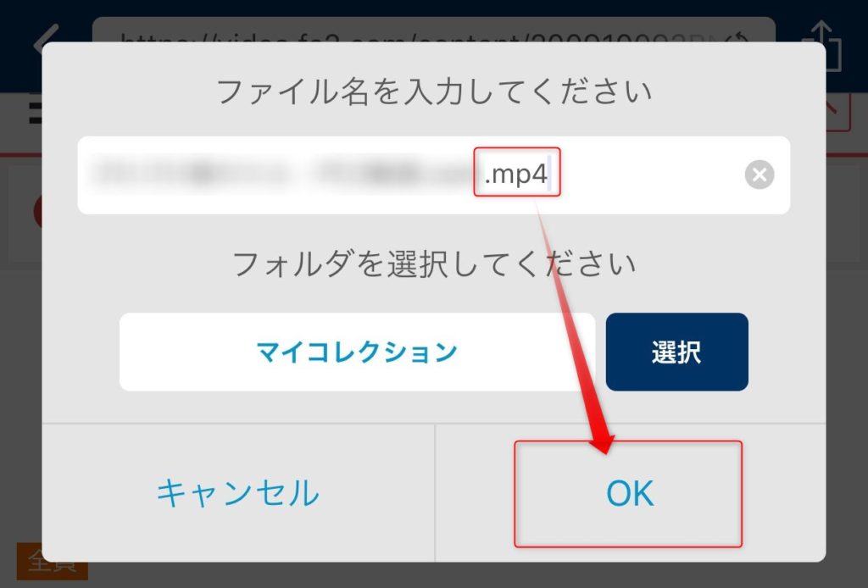Tap the red circle icon behind the dialog

(x=37, y=211)
